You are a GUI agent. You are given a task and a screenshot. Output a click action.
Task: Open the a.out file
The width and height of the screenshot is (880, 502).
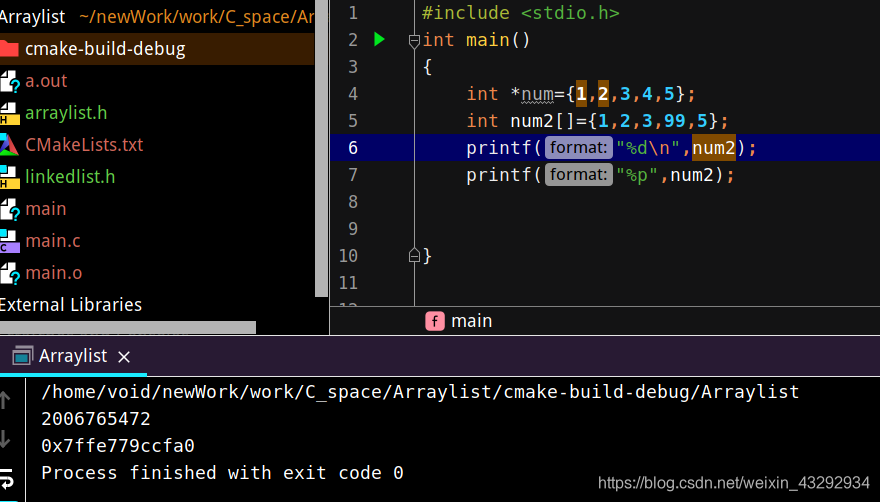[x=46, y=81]
